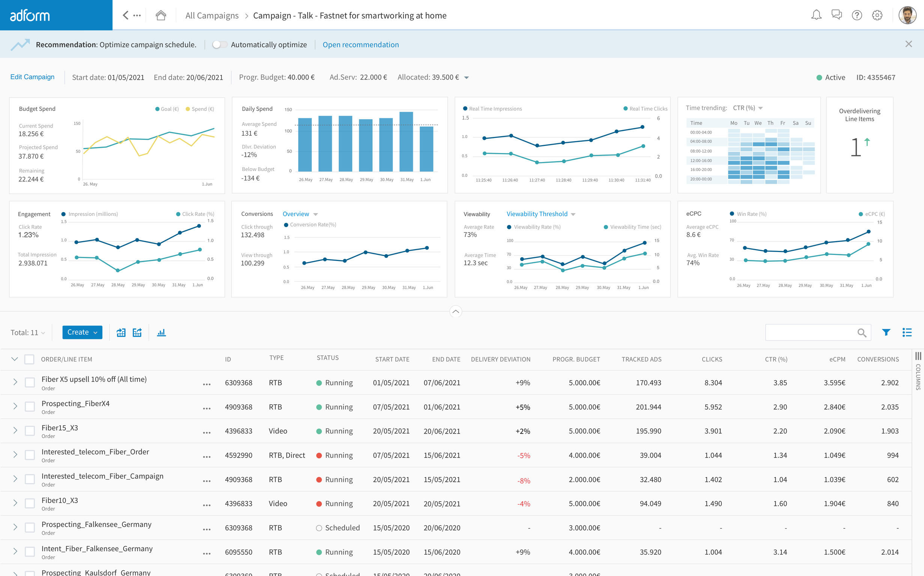924x576 pixels.
Task: Open the help question-mark icon
Action: click(x=857, y=15)
